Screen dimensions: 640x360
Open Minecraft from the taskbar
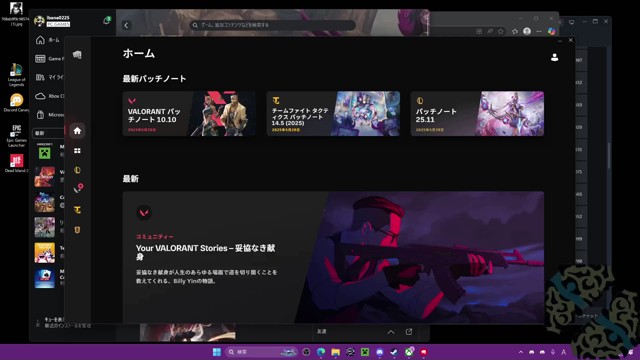[x=365, y=352]
